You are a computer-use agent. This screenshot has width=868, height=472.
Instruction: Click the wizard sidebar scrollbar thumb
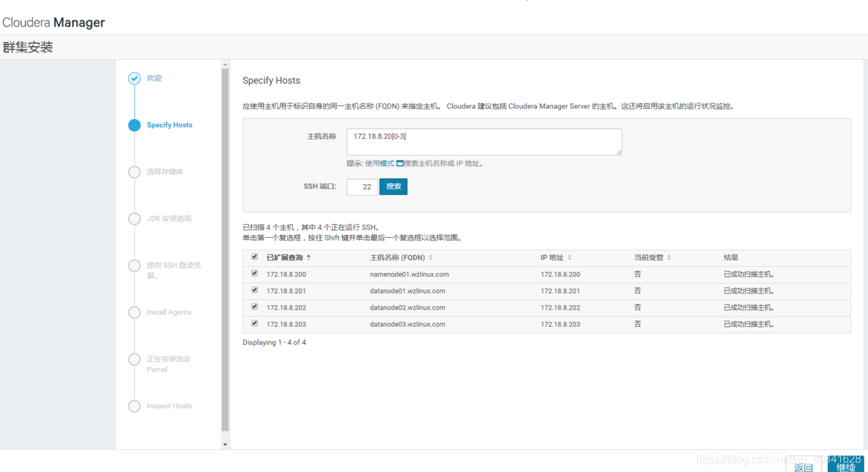point(225,250)
